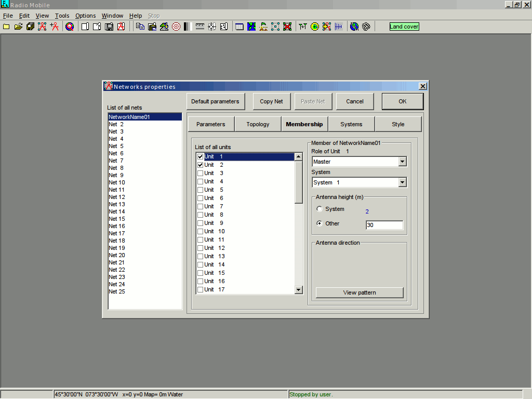Screen dimensions: 532x399
Task: Click the Open networks folder icon
Action: [18, 26]
